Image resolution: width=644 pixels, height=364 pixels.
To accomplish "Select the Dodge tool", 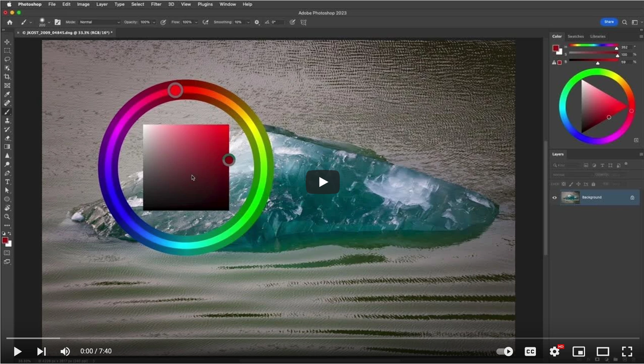I will point(7,164).
